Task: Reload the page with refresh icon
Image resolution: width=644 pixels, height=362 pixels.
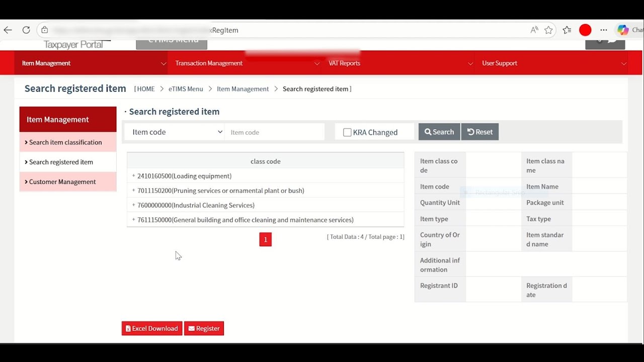Action: pos(26,30)
